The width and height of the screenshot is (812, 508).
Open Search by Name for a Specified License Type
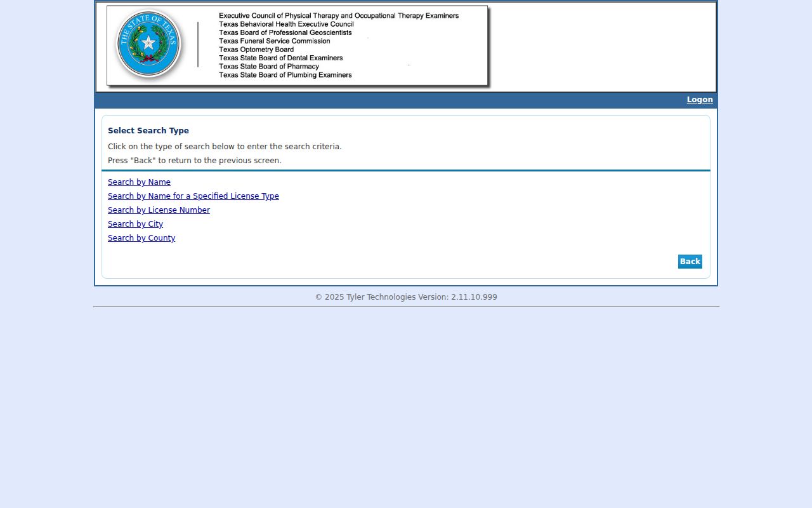click(193, 196)
